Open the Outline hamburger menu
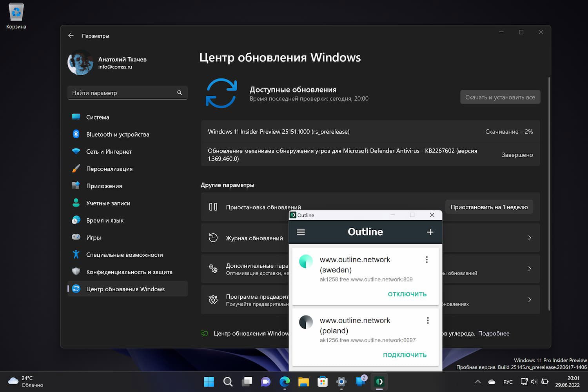This screenshot has height=392, width=588. point(301,232)
